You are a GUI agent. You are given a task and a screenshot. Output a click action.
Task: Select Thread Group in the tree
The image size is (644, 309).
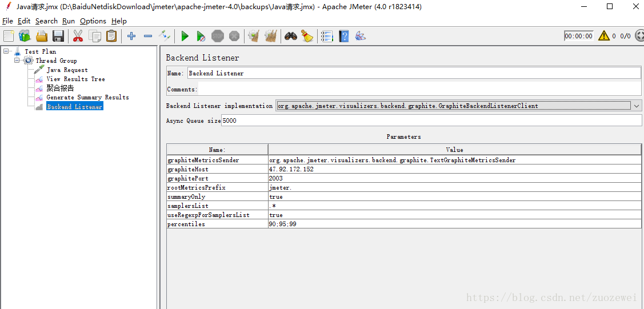(56, 61)
